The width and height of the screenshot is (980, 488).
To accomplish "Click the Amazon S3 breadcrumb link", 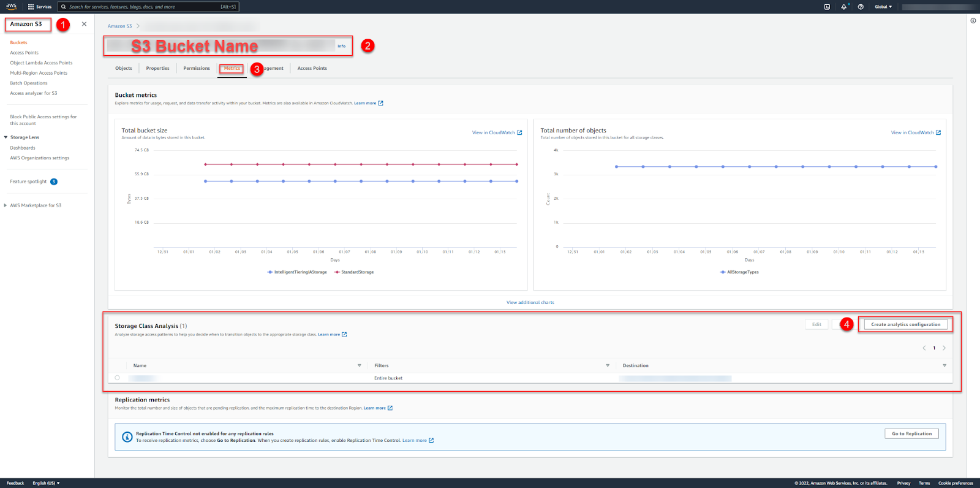I will [x=119, y=26].
